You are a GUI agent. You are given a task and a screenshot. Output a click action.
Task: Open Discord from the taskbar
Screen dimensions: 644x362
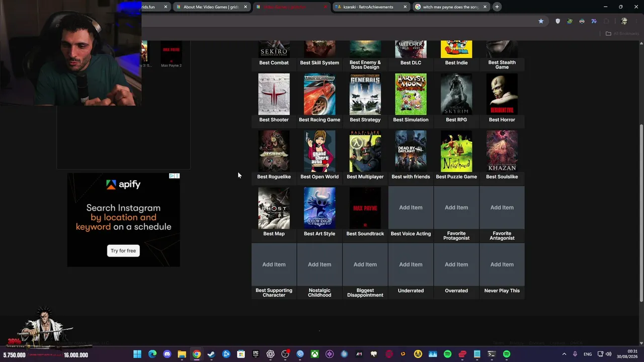[x=167, y=354]
